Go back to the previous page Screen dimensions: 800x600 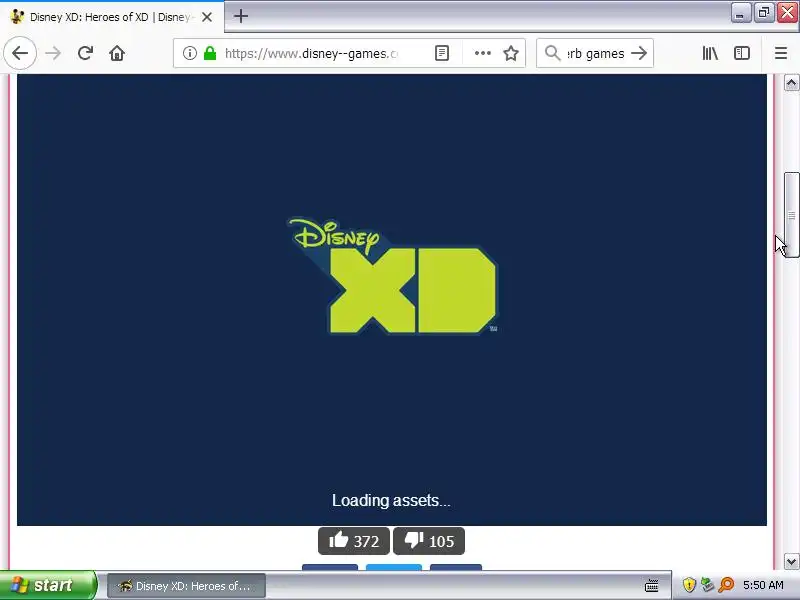tap(20, 53)
